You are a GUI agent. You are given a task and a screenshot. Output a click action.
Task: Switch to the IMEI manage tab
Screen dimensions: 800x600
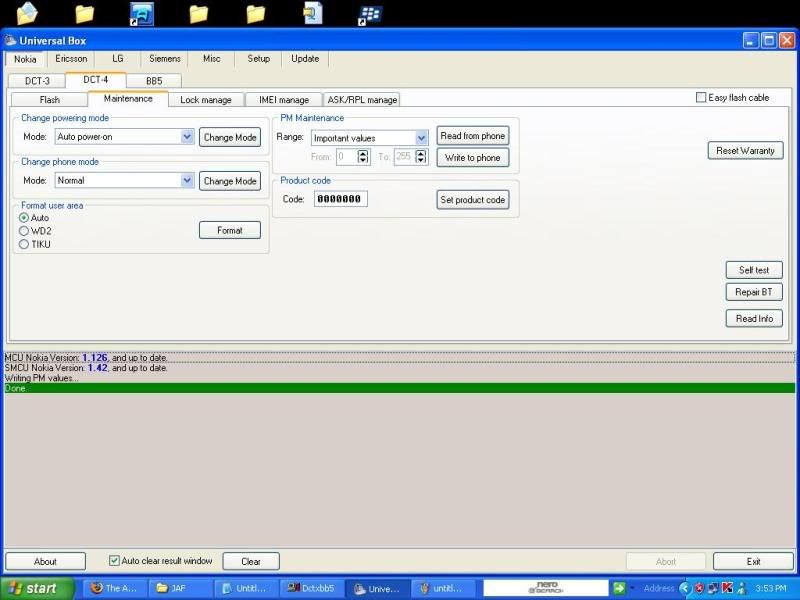[284, 99]
